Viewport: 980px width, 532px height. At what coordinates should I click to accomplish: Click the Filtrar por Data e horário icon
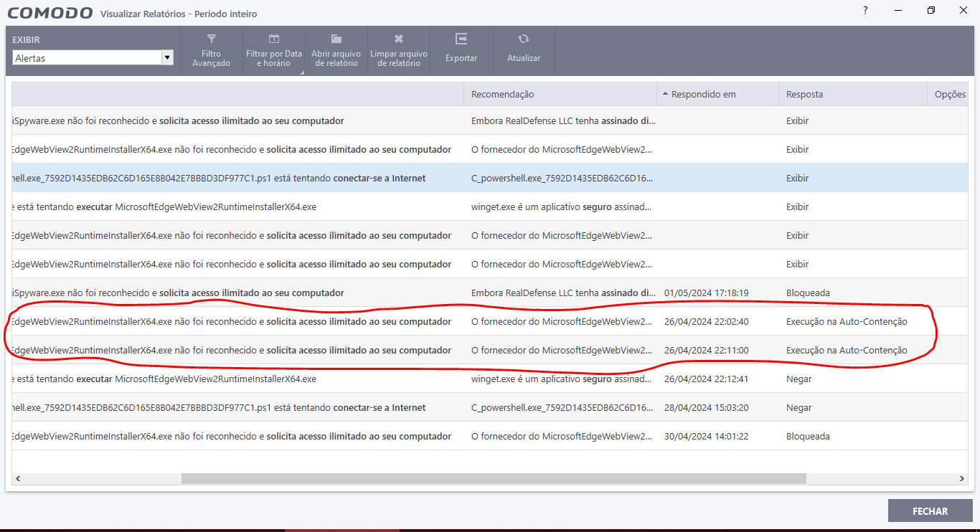(273, 39)
